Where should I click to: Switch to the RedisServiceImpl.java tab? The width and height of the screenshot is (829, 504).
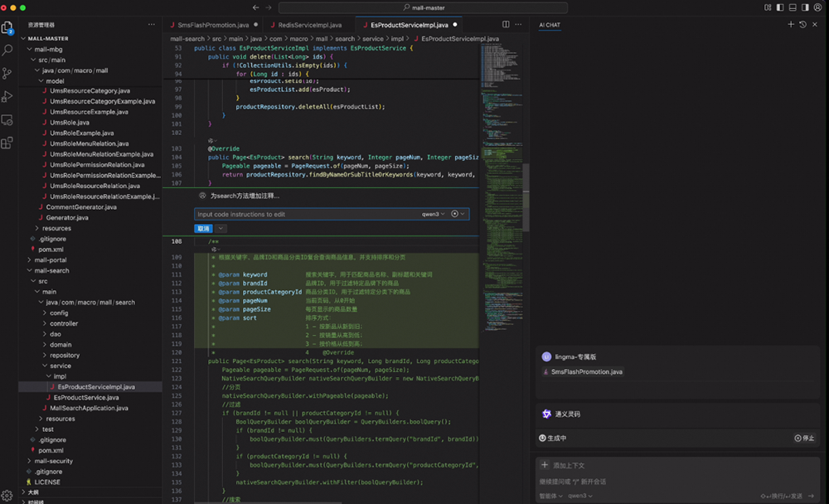tap(308, 25)
